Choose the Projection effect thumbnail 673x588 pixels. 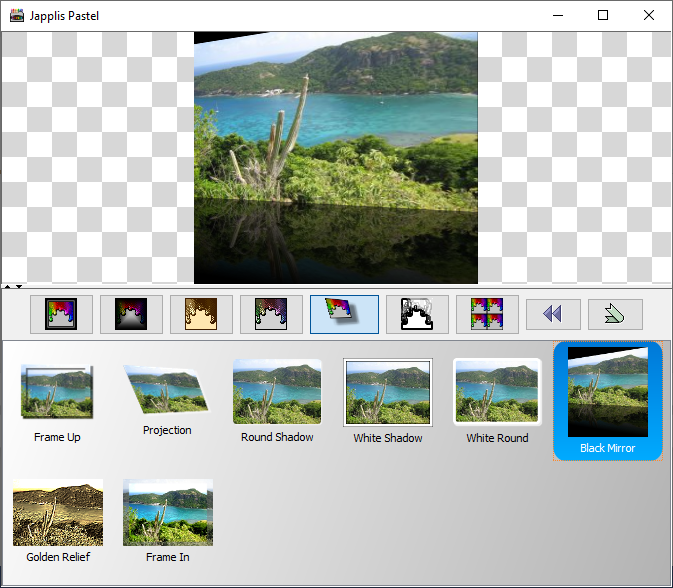[x=167, y=392]
